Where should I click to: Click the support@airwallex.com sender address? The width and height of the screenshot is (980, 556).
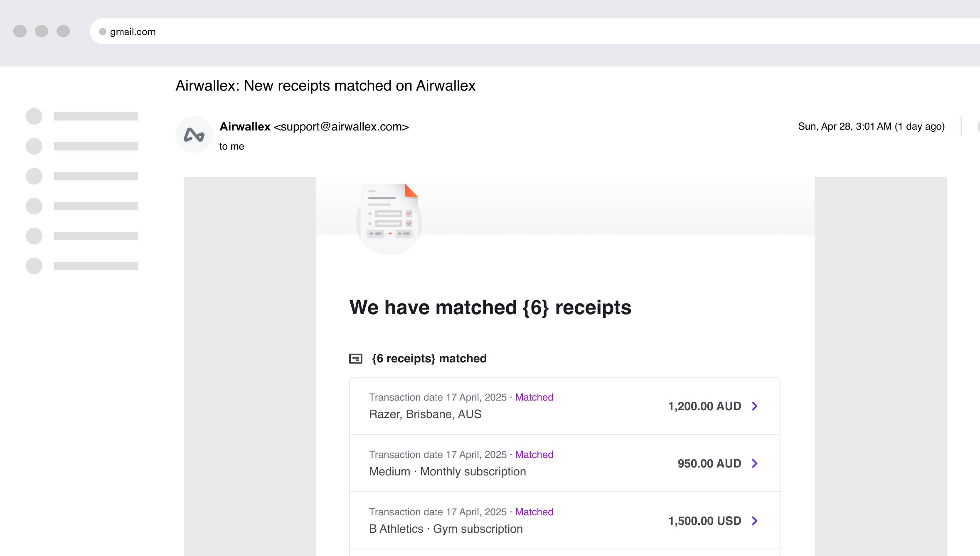(341, 127)
